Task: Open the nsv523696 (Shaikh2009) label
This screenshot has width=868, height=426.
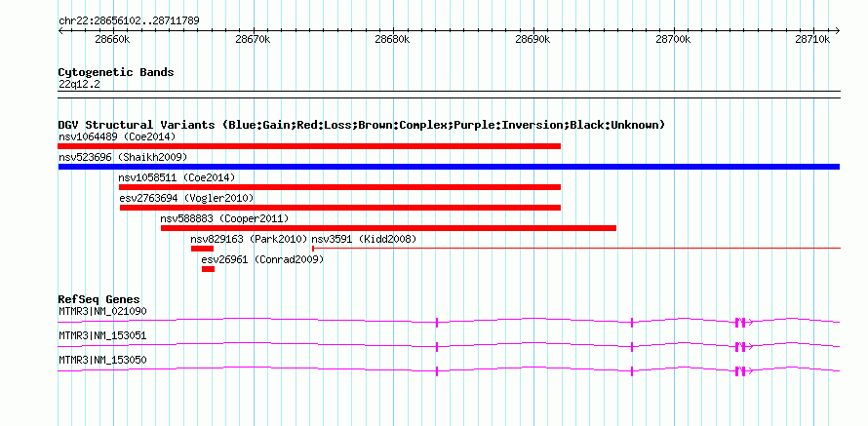Action: point(123,157)
